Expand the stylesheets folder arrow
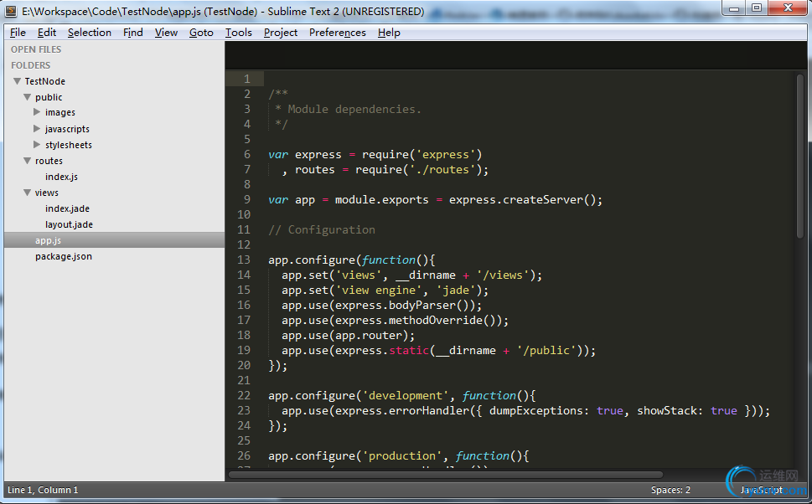This screenshot has width=812, height=504. 37,144
